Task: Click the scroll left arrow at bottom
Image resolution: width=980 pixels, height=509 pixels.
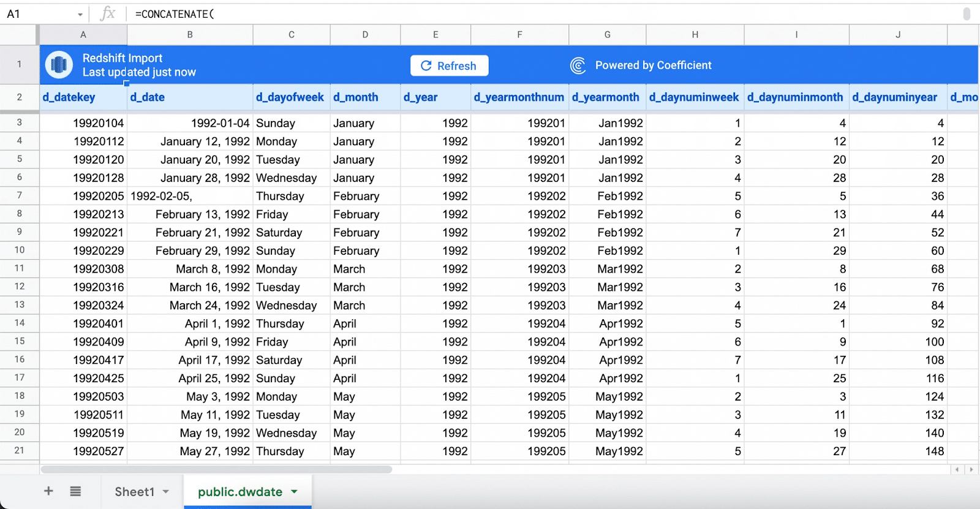Action: [x=957, y=470]
